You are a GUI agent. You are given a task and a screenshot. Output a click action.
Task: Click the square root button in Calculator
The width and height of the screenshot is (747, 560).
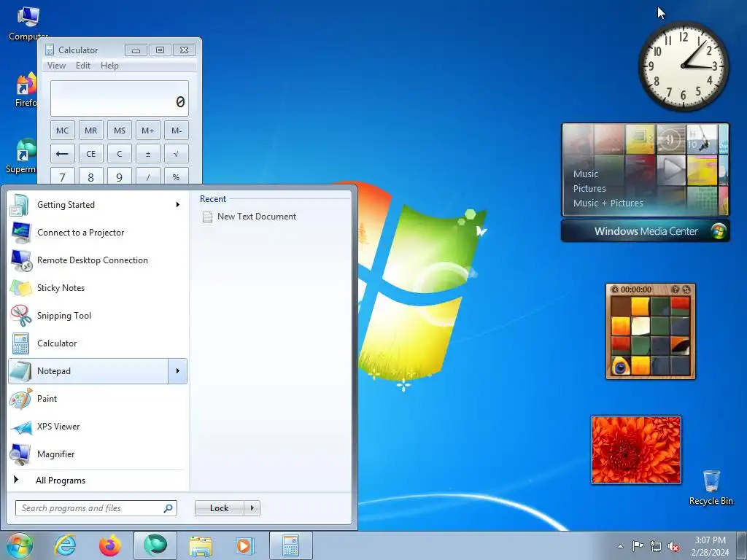tap(177, 154)
